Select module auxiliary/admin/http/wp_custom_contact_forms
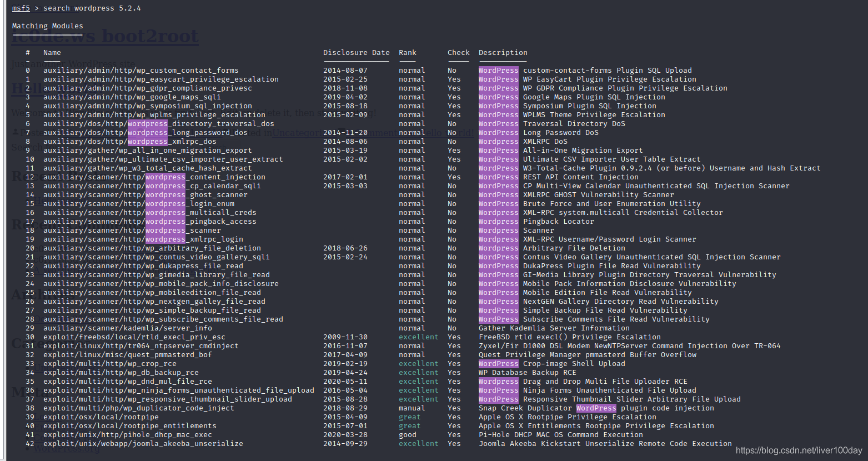Screen dimensions: 868x461 [x=141, y=71]
